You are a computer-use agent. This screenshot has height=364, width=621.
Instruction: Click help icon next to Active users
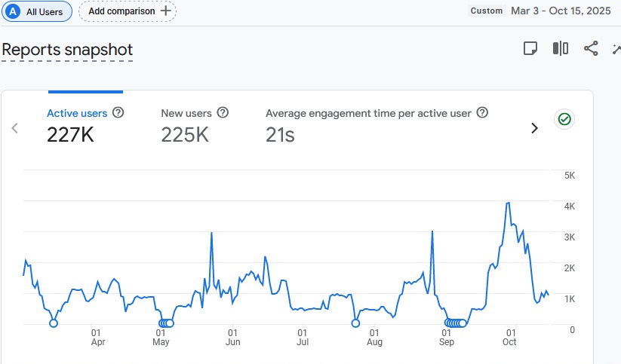[118, 113]
